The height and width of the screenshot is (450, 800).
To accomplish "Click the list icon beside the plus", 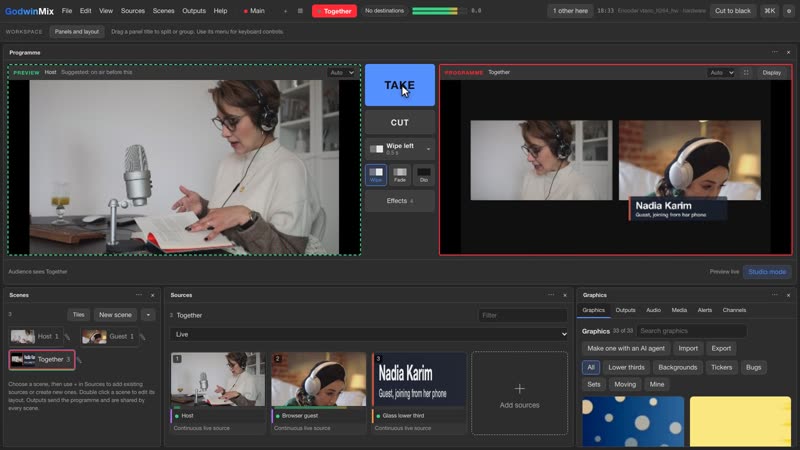I will coord(300,11).
